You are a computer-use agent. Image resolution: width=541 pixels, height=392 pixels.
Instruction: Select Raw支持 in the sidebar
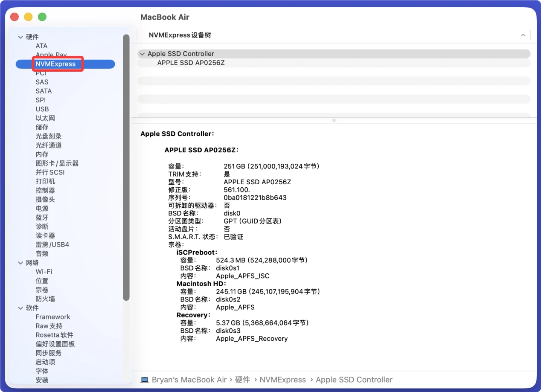click(x=49, y=326)
